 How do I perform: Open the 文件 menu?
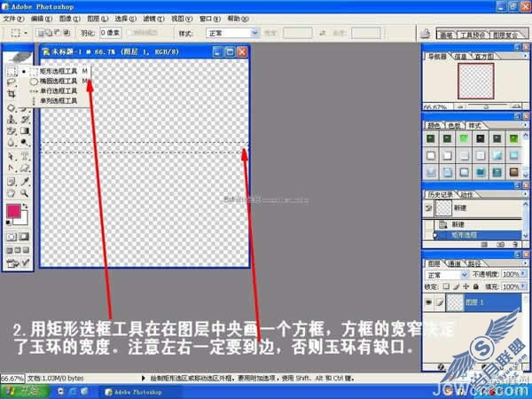tap(13, 19)
